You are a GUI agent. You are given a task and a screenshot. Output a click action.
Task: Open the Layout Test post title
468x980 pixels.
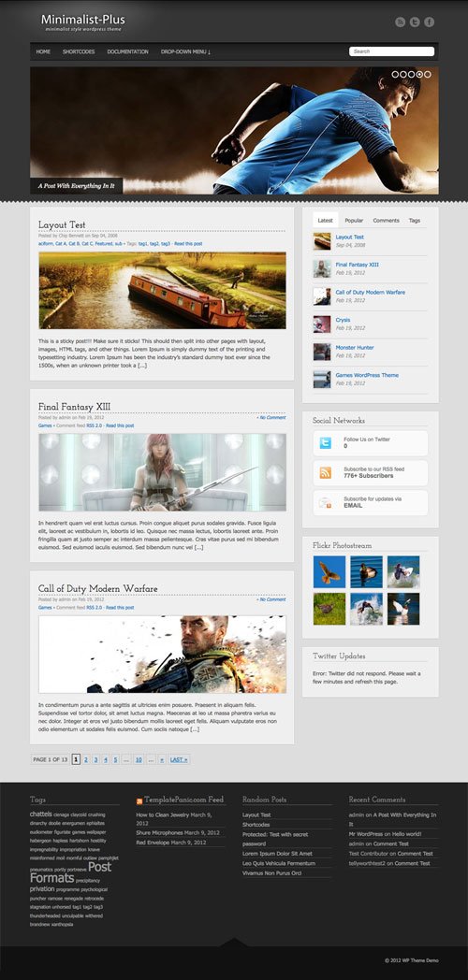pos(62,225)
